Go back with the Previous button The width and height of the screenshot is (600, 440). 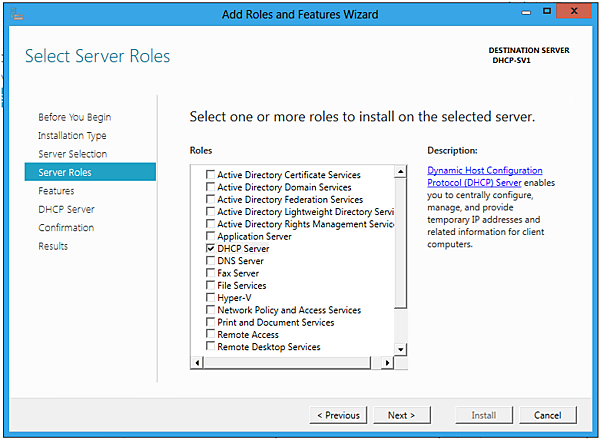pyautogui.click(x=338, y=415)
